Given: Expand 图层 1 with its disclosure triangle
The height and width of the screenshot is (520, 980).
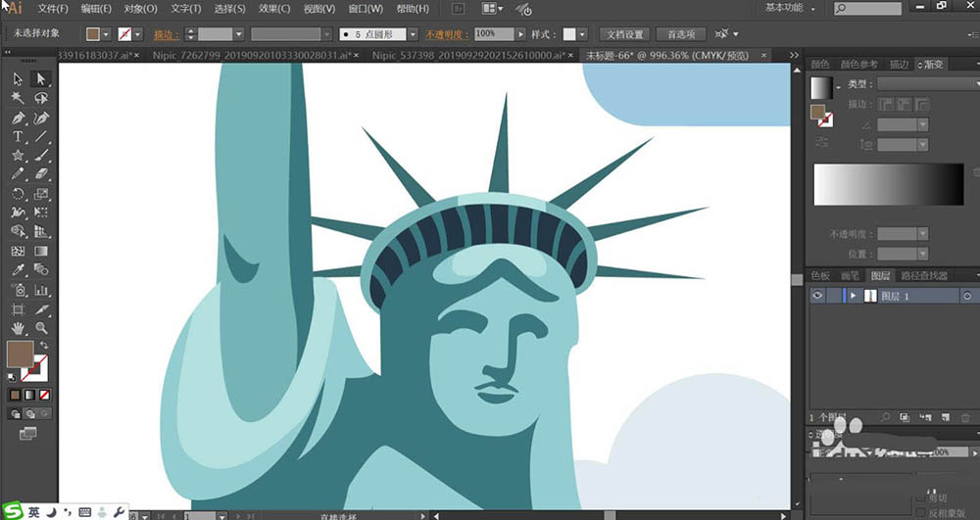Looking at the screenshot, I should (854, 296).
